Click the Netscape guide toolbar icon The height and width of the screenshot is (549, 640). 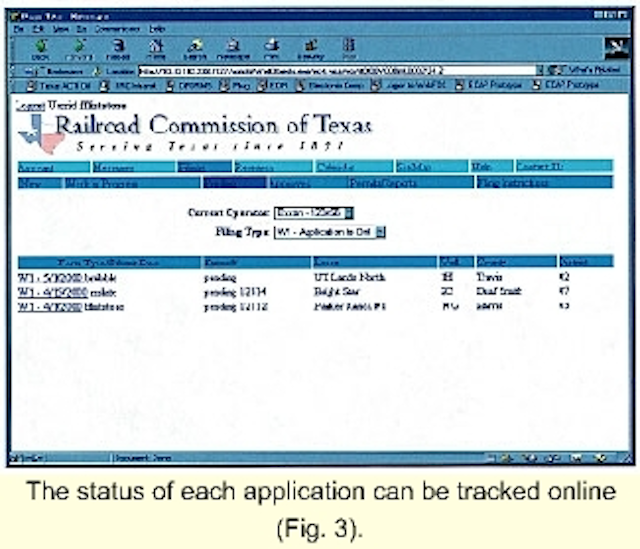(x=233, y=49)
